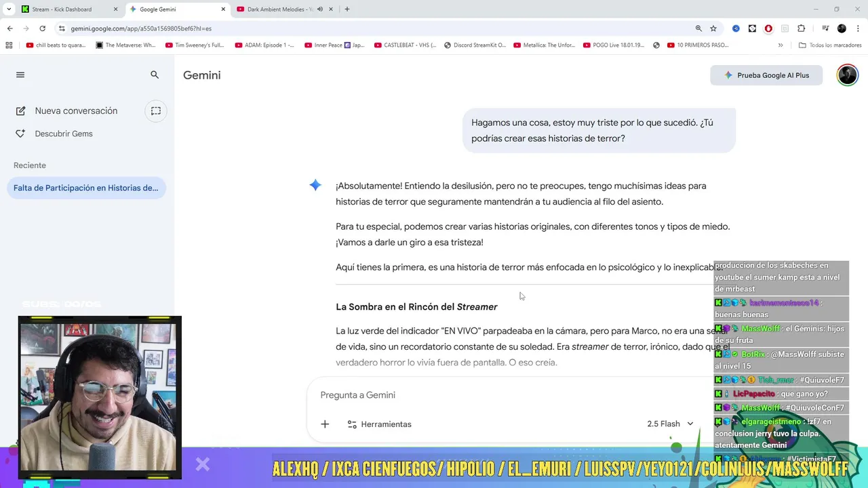The height and width of the screenshot is (488, 868).
Task: Click the Prueba Google AI Plus button
Action: 766,75
